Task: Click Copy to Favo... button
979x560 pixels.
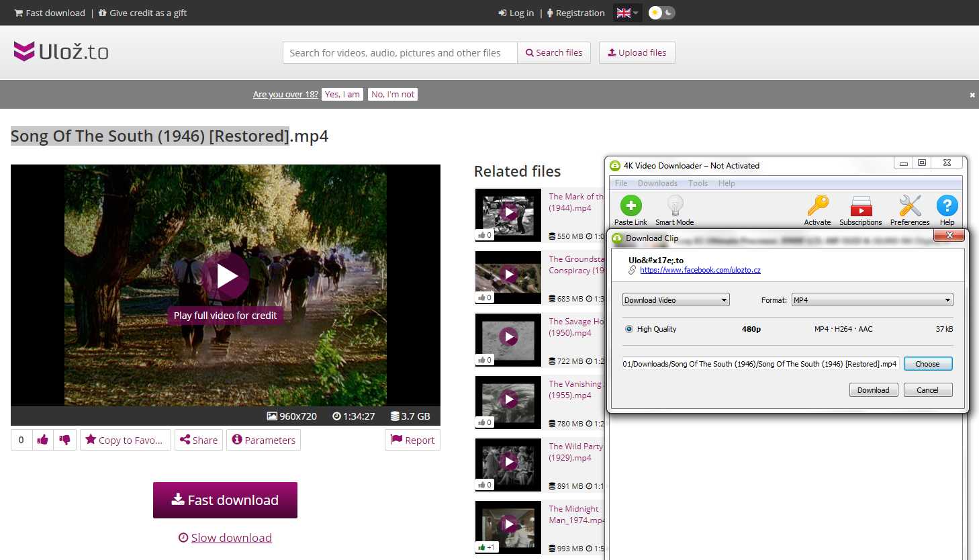Action: [x=126, y=440]
